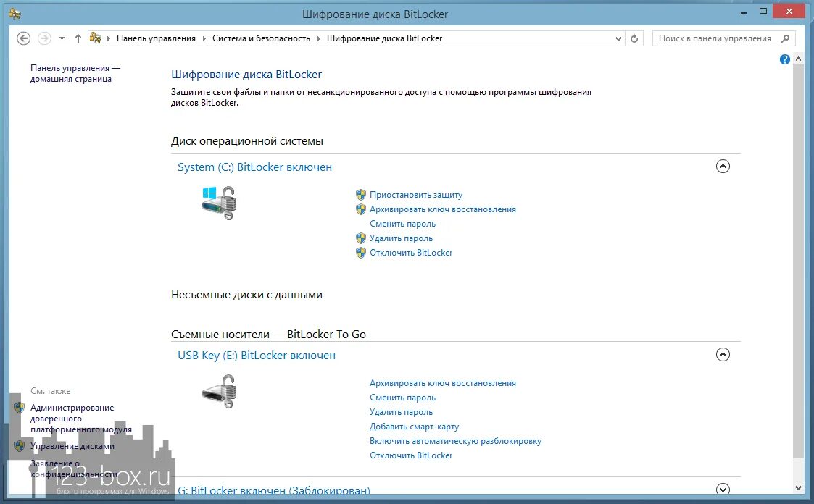This screenshot has width=814, height=504.
Task: Click the USB Key E: drive lock icon
Action: click(219, 392)
